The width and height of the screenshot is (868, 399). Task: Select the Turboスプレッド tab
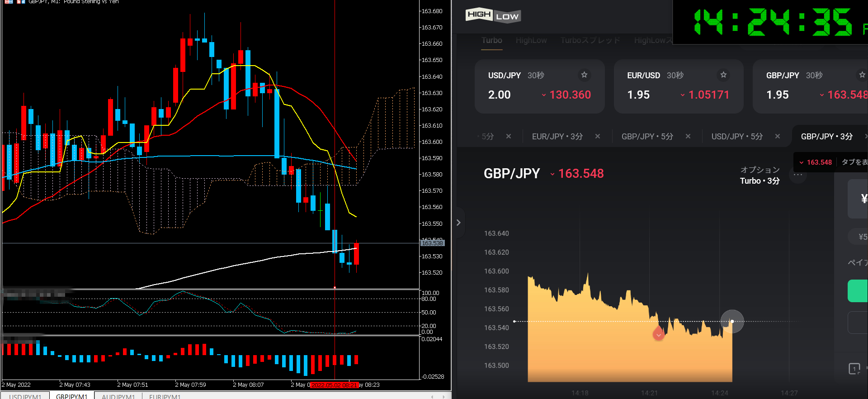[590, 40]
